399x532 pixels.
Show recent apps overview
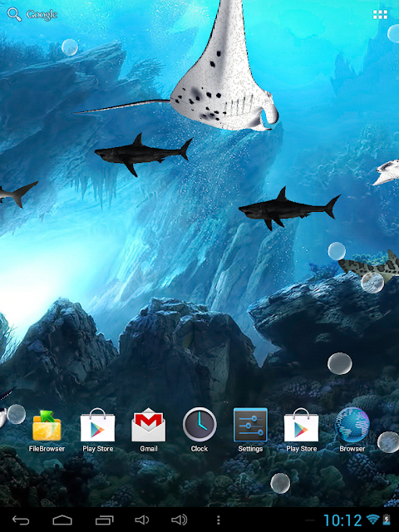click(104, 520)
